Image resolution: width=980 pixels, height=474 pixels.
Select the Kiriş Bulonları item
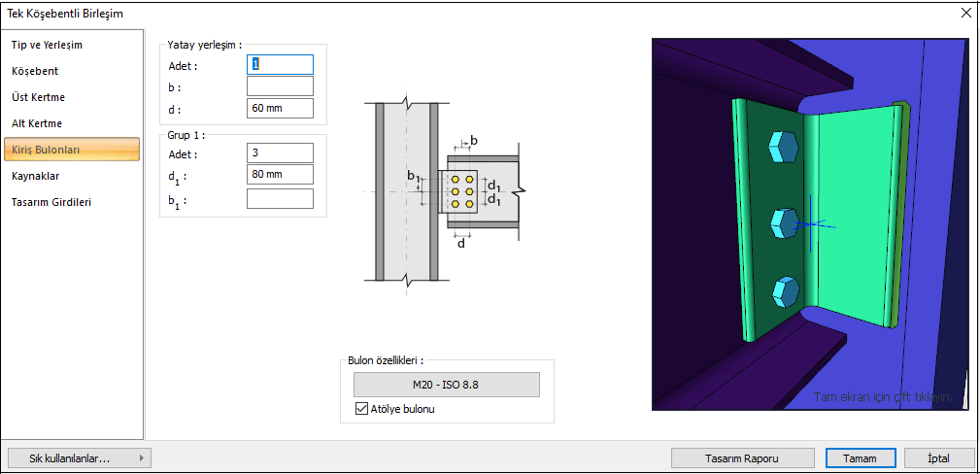pos(71,151)
